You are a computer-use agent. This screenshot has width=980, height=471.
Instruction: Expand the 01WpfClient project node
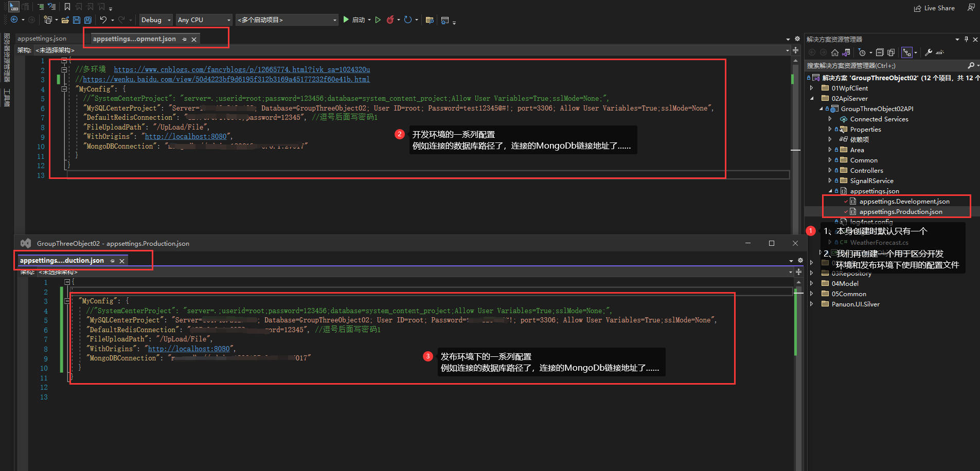pyautogui.click(x=811, y=88)
